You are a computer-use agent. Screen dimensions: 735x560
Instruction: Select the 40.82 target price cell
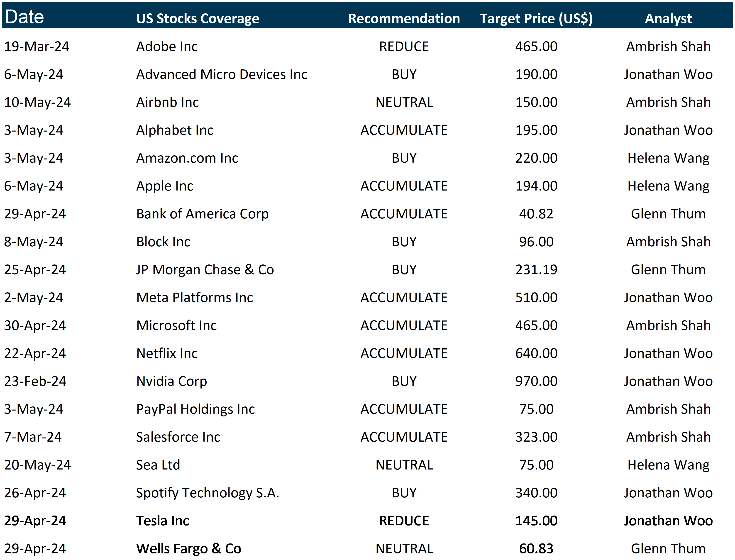pos(536,214)
